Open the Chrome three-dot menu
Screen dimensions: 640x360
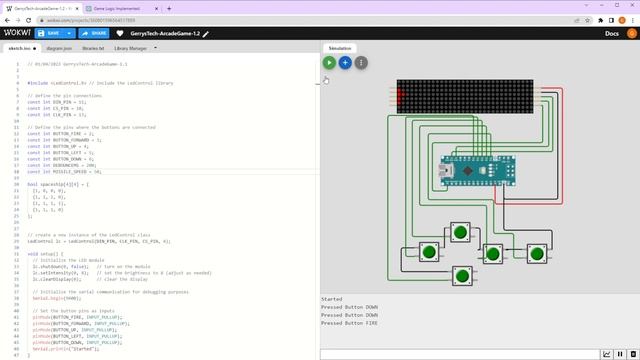pyautogui.click(x=633, y=20)
